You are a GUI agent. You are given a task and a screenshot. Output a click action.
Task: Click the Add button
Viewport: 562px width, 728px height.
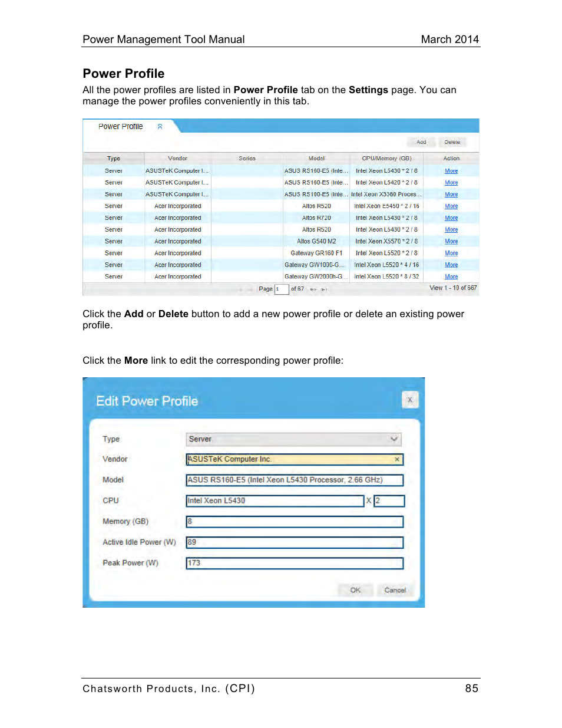[421, 142]
